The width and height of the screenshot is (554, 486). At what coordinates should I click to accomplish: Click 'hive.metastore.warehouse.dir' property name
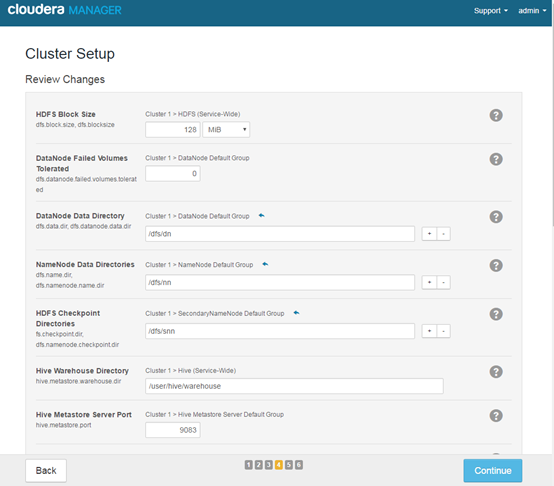[x=78, y=381]
